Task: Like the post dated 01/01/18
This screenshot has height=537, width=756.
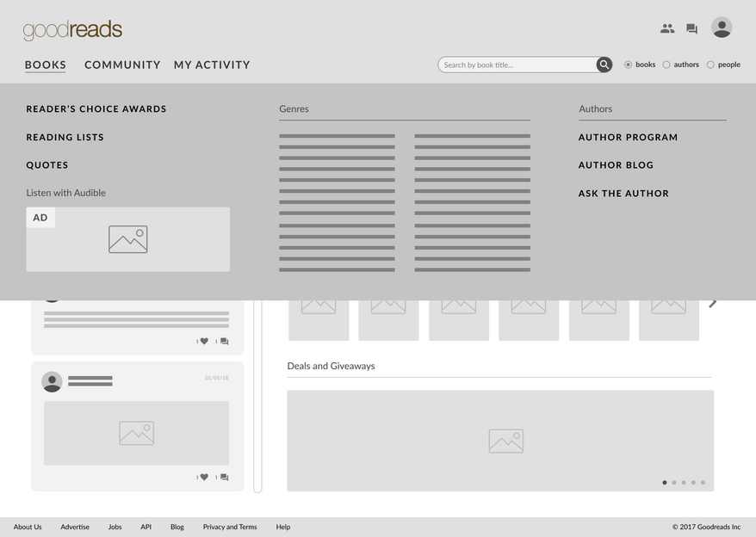Action: [204, 478]
